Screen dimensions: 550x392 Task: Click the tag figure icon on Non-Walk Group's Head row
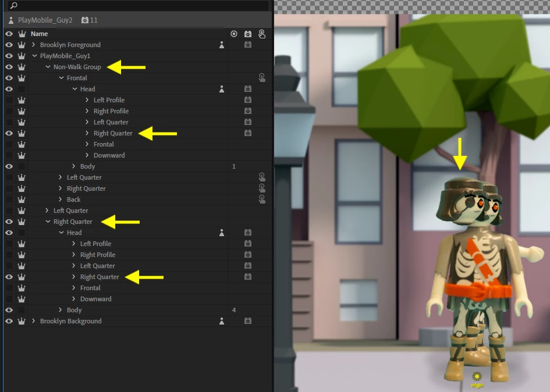222,89
